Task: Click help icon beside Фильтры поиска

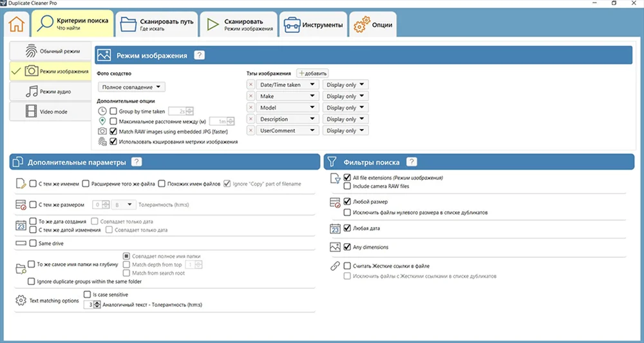Action: coord(412,162)
